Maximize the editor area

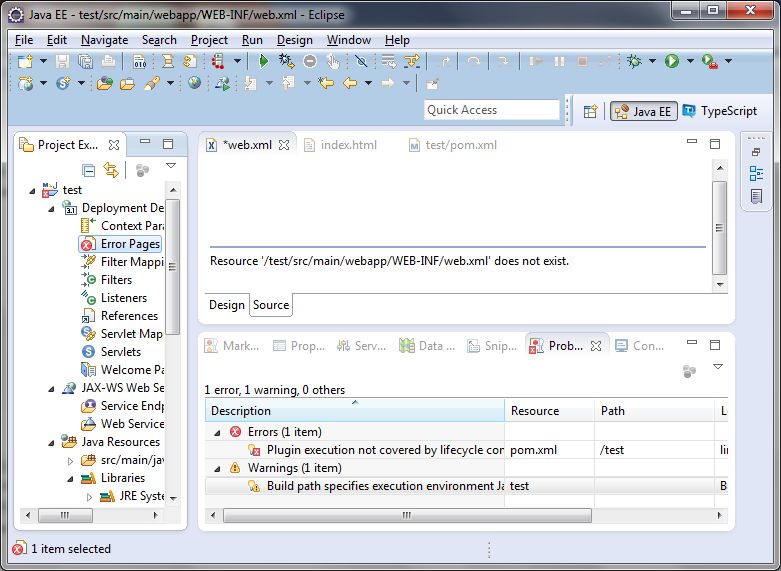715,144
